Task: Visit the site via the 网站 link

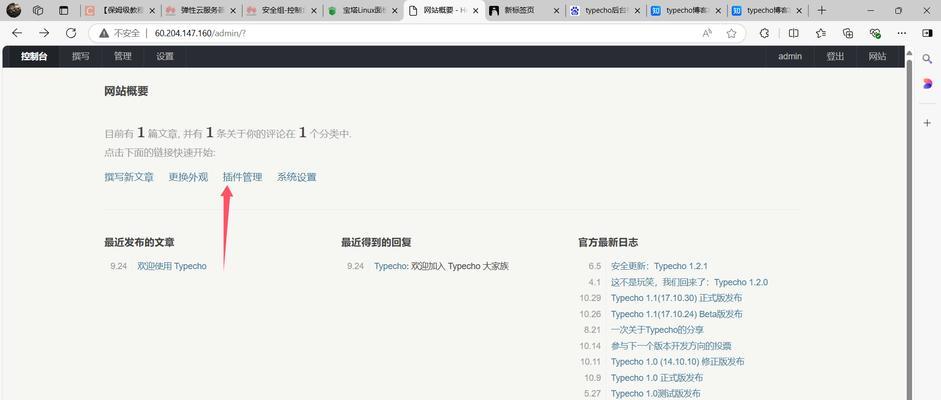Action: 877,56
